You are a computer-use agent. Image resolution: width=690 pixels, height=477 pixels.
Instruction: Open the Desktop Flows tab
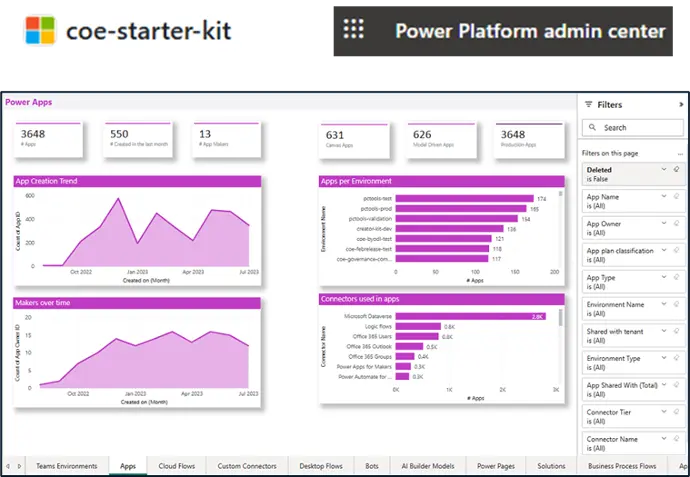click(x=321, y=466)
